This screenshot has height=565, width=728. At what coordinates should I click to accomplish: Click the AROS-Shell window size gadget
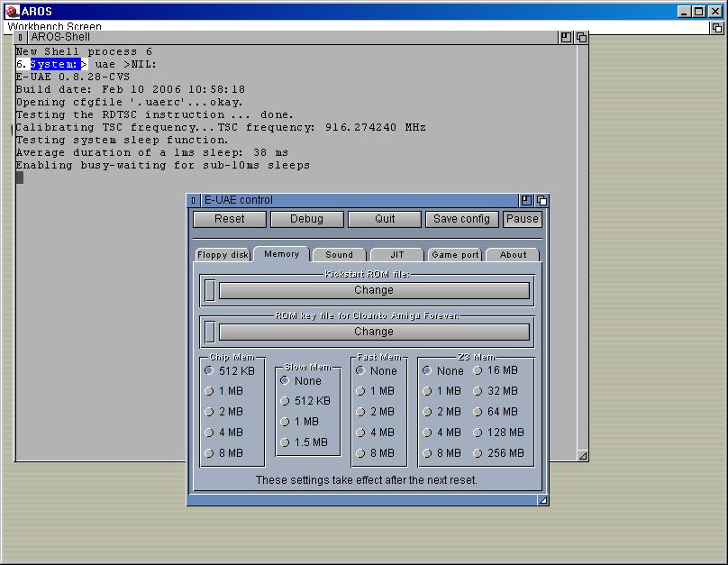[x=583, y=456]
